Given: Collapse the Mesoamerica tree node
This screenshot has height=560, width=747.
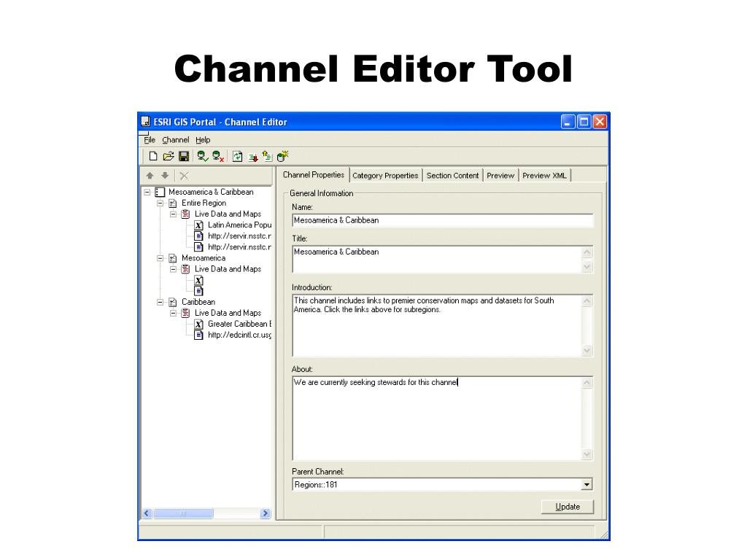Looking at the screenshot, I should (x=160, y=258).
